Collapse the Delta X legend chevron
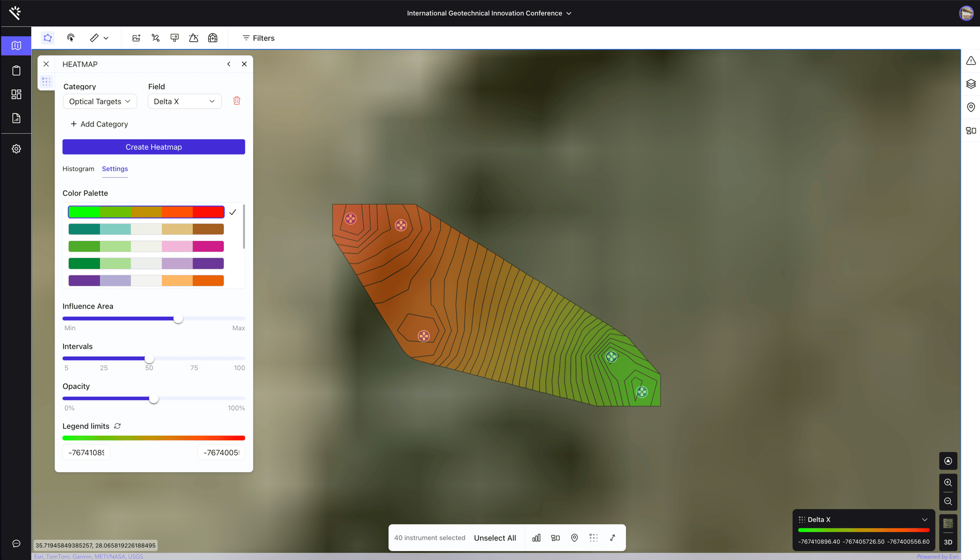 click(924, 520)
